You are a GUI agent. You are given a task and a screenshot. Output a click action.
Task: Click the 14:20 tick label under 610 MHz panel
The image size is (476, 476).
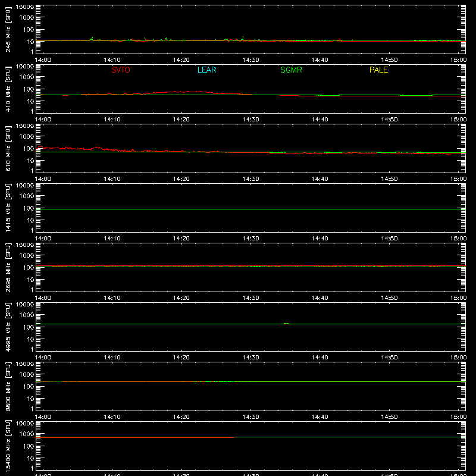pos(181,179)
